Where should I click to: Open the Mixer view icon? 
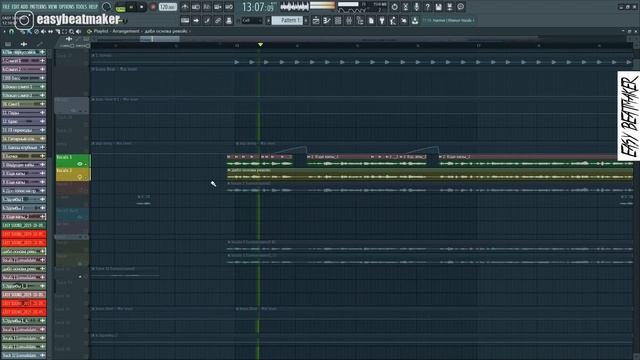[x=349, y=20]
